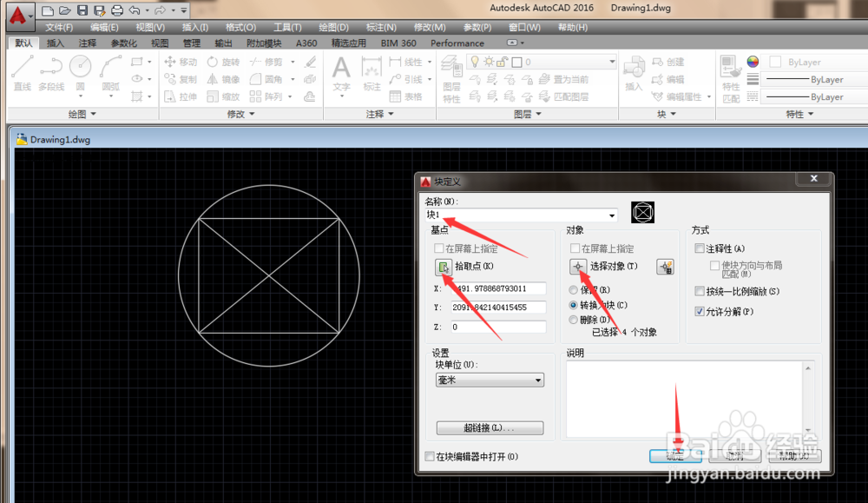Click the block preview thumbnail
868x503 pixels.
[642, 212]
